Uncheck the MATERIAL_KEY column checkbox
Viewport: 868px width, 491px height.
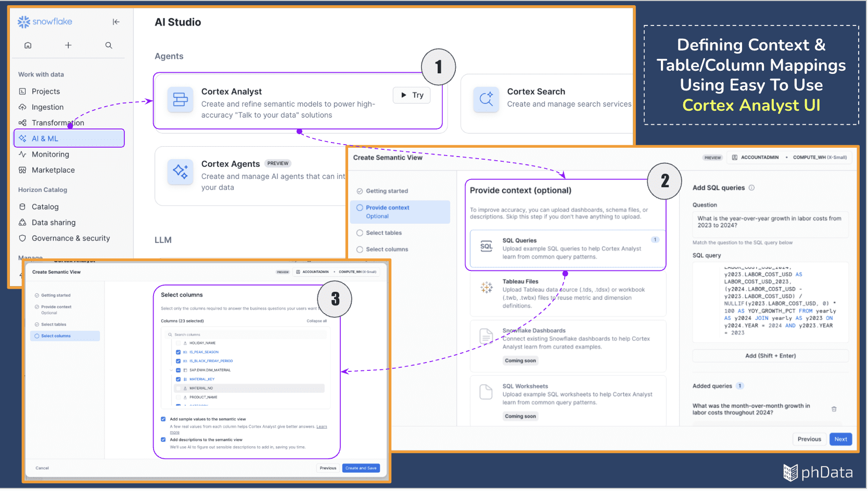[x=178, y=379]
